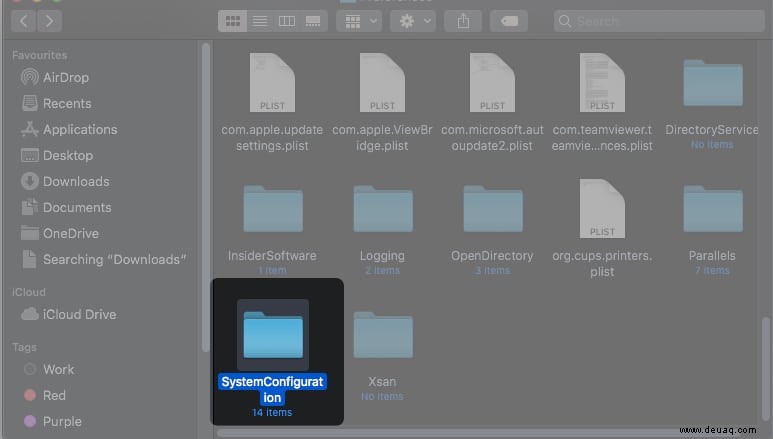Select the com.teamviewer plist file icon
This screenshot has height=439, width=773.
click(602, 83)
